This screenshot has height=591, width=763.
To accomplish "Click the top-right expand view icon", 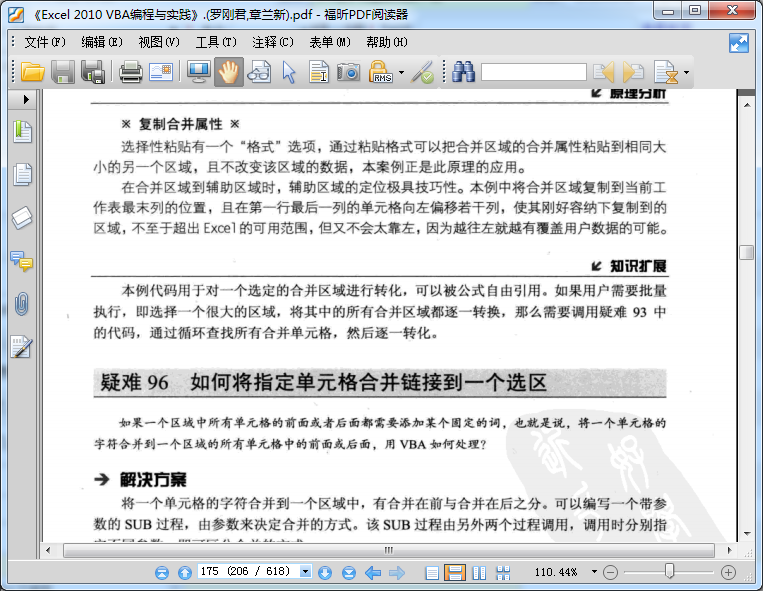I will [739, 43].
